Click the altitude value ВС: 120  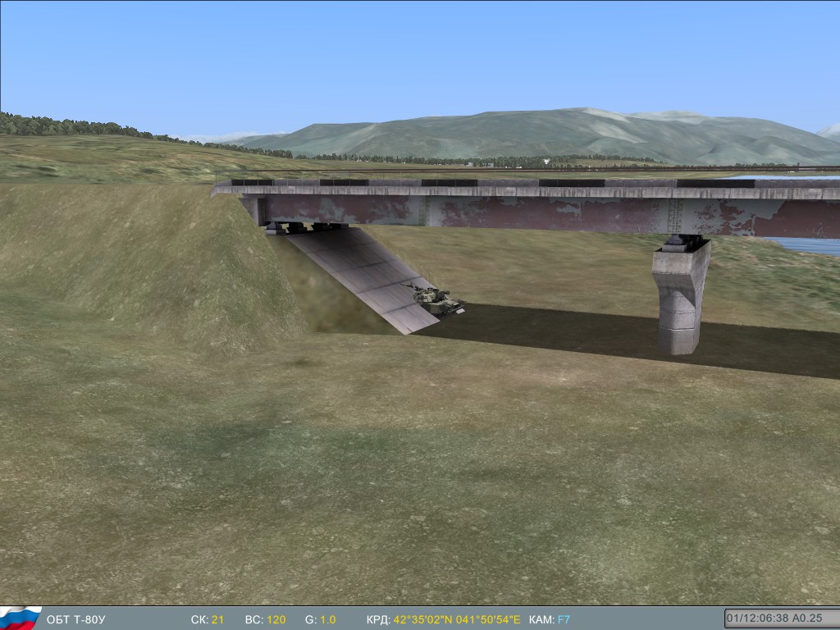pyautogui.click(x=265, y=620)
